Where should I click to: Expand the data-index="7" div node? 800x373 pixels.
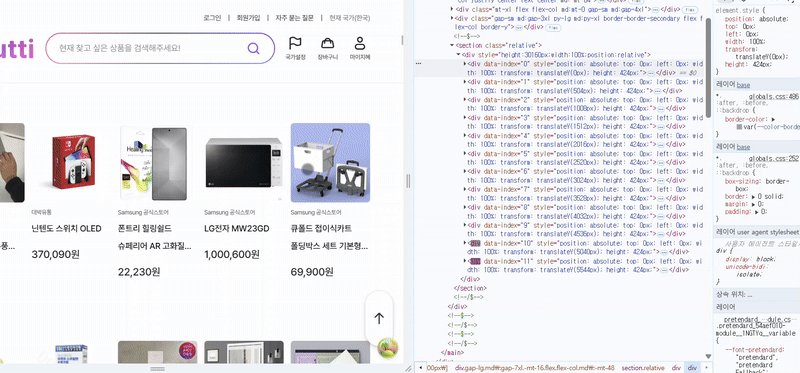click(465, 189)
